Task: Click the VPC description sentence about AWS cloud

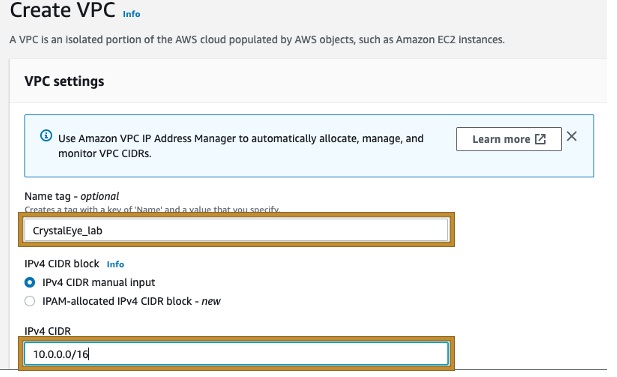Action: click(x=257, y=40)
